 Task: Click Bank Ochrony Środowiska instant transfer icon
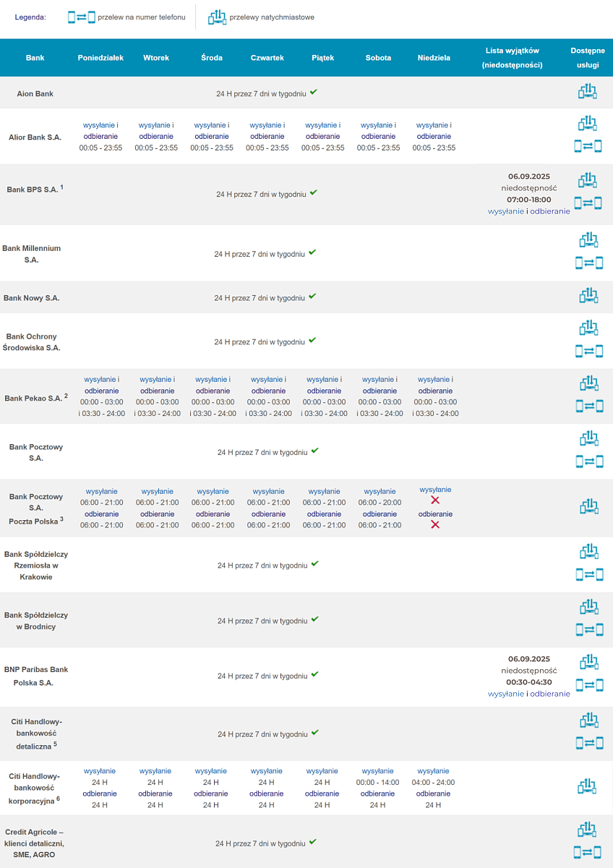[588, 328]
